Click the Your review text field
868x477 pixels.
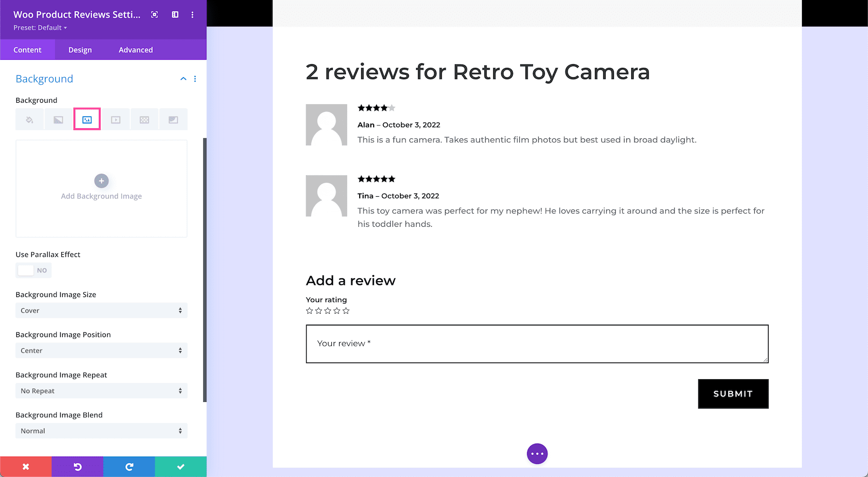537,343
